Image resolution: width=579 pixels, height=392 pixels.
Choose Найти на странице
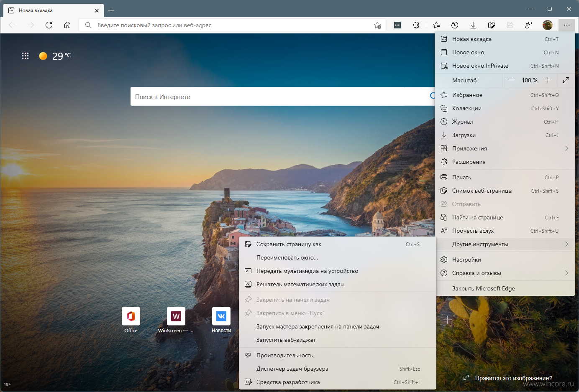click(x=505, y=217)
